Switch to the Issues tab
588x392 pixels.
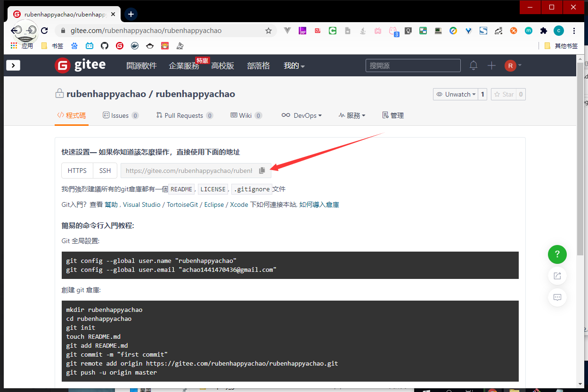point(120,115)
